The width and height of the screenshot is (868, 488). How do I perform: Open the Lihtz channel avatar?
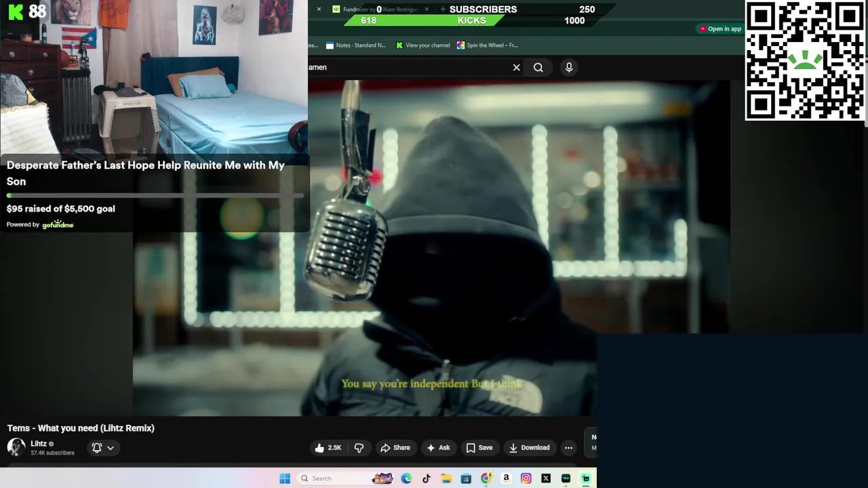(x=16, y=447)
